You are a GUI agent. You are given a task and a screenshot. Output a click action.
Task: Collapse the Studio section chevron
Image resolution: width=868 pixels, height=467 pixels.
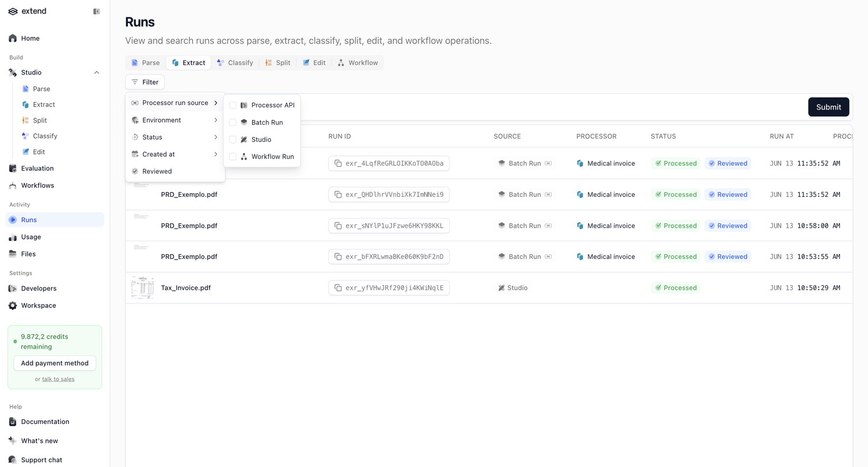tap(96, 73)
